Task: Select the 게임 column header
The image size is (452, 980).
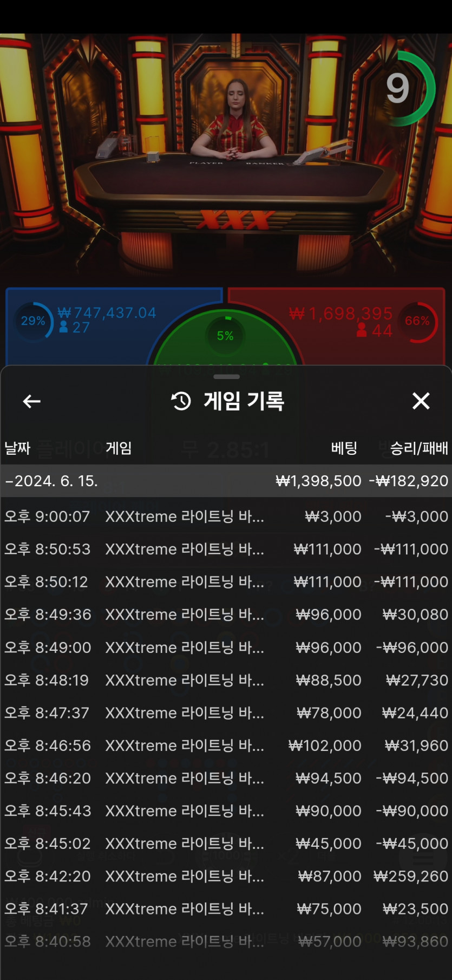Action: [119, 448]
